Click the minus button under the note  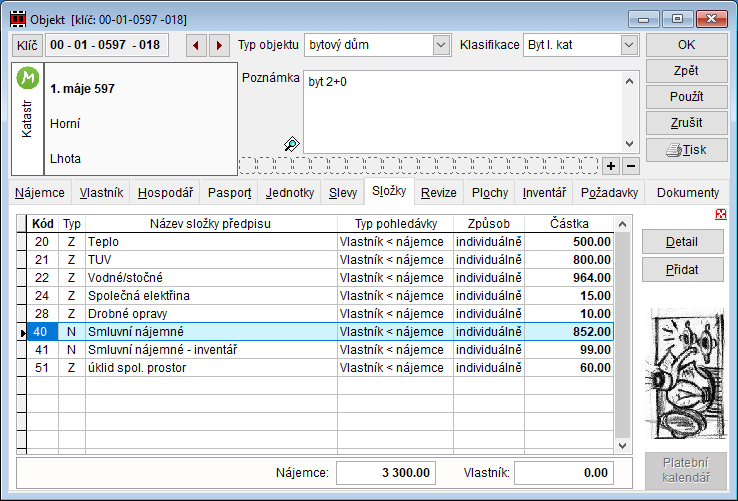coord(631,165)
